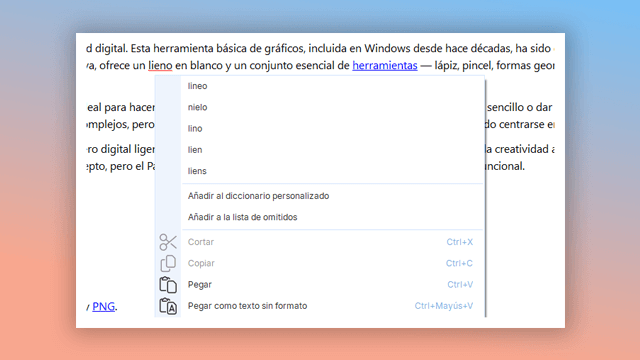Open the "herramientas" hyperlink
Screen dimensions: 640x360
[385, 66]
